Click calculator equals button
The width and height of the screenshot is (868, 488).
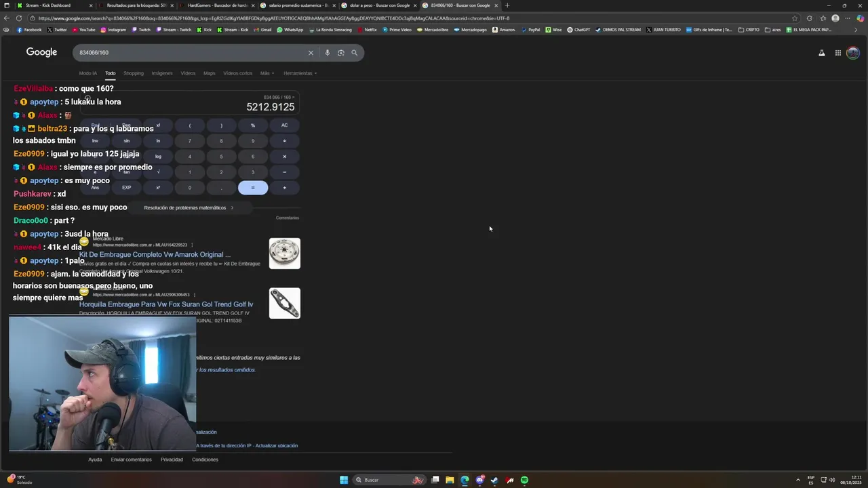pyautogui.click(x=253, y=188)
